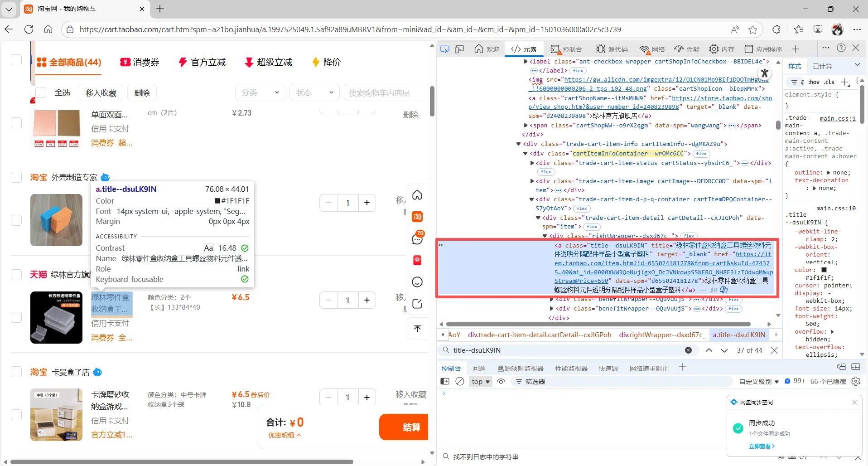This screenshot has height=466, width=868.
Task: Open the 自定义级别 log level dropdown
Action: 759,382
